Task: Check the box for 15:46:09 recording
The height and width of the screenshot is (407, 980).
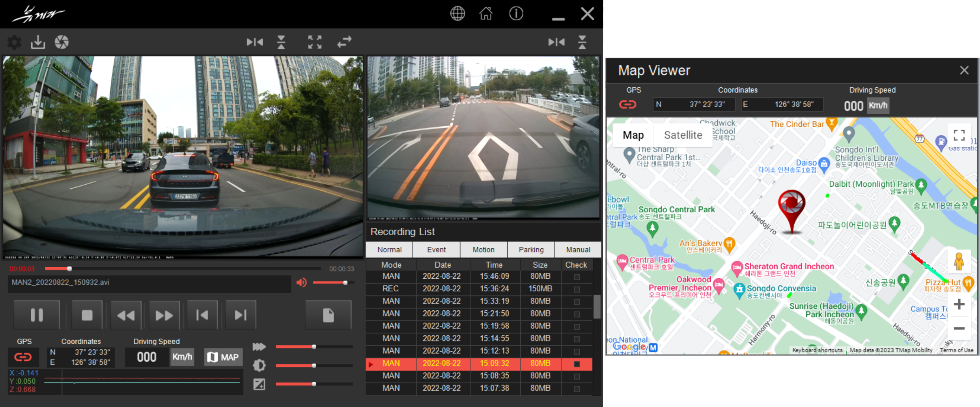Action: point(577,277)
